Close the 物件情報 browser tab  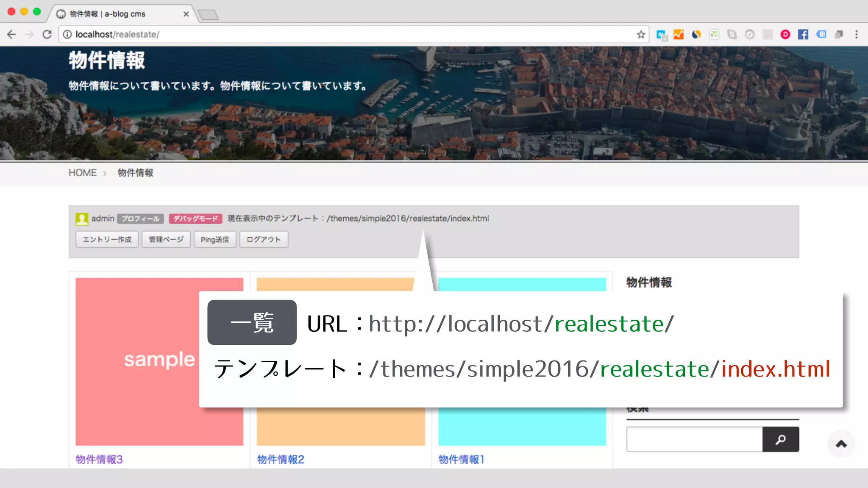(x=186, y=14)
